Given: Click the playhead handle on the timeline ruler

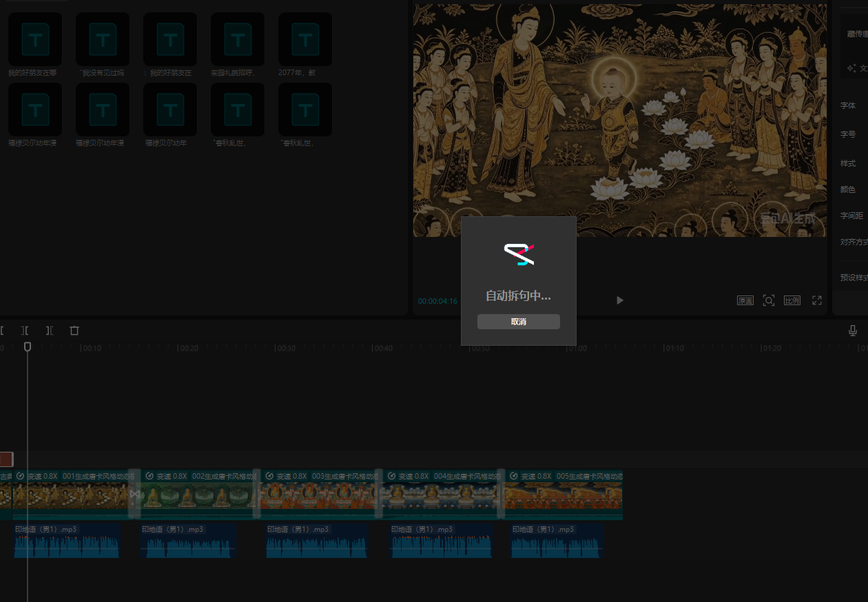Looking at the screenshot, I should point(28,346).
